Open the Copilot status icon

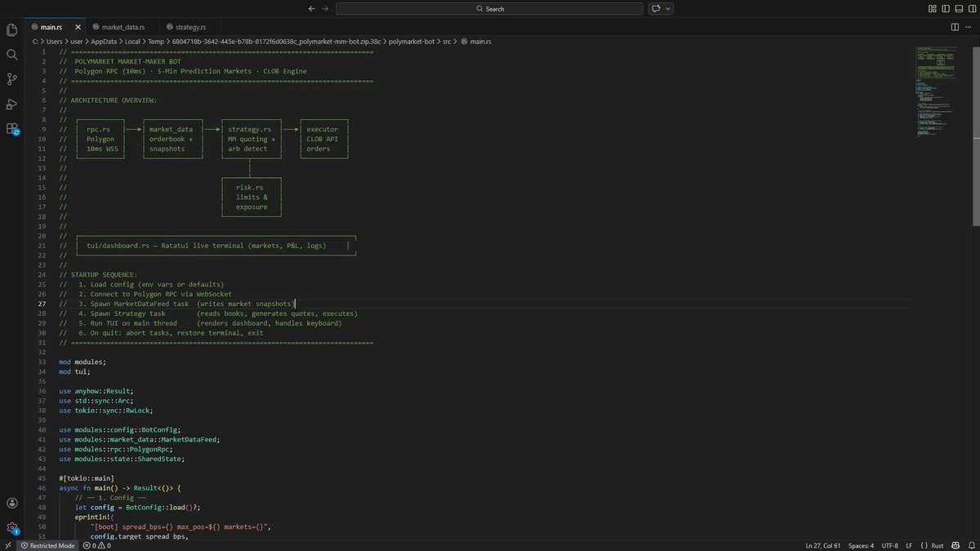955,545
